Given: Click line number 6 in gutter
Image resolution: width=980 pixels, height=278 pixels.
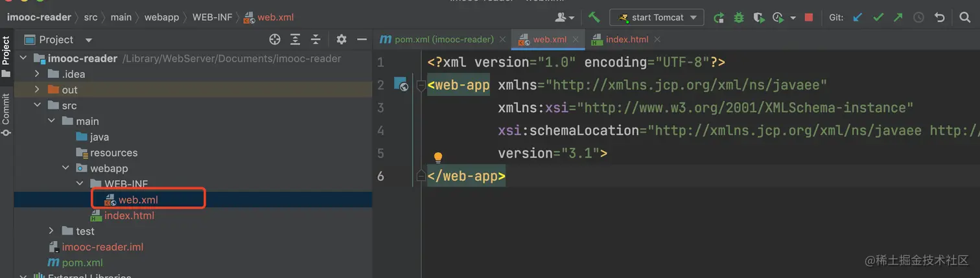Looking at the screenshot, I should point(380,176).
